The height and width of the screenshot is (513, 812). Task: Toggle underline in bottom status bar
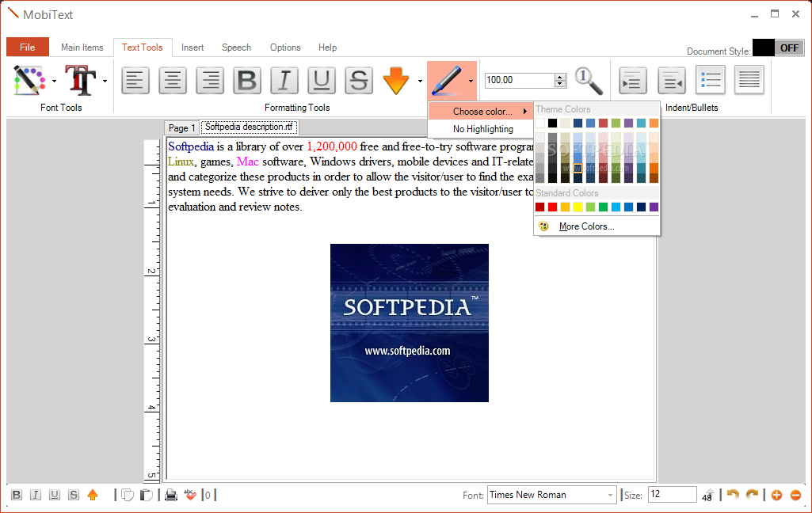[55, 495]
